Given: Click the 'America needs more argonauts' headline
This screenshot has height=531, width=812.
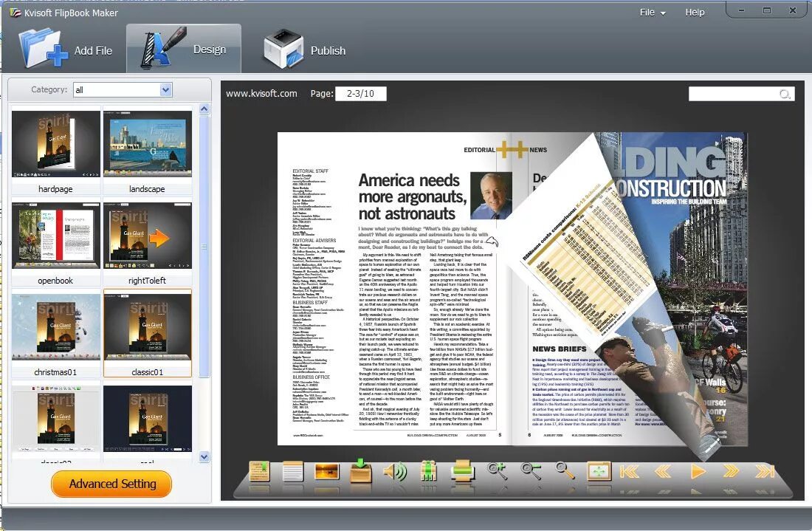Looking at the screenshot, I should pyautogui.click(x=413, y=197).
